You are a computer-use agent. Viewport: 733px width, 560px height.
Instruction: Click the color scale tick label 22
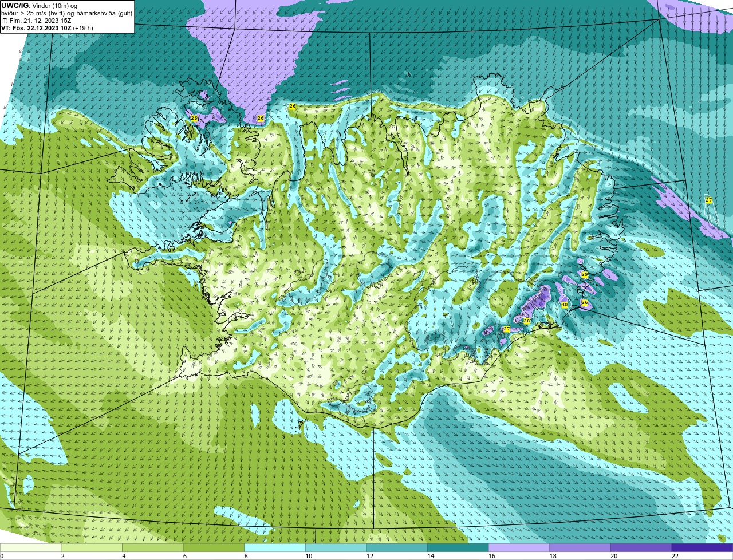[x=675, y=556]
